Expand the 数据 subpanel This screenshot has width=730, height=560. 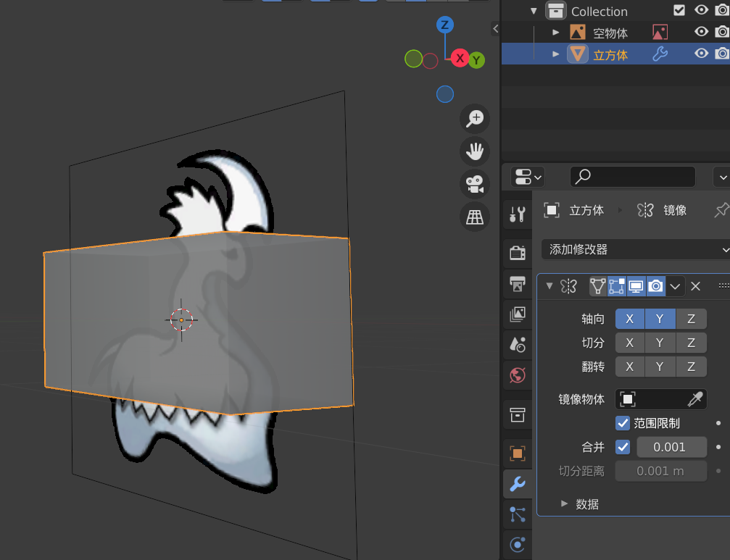(564, 503)
